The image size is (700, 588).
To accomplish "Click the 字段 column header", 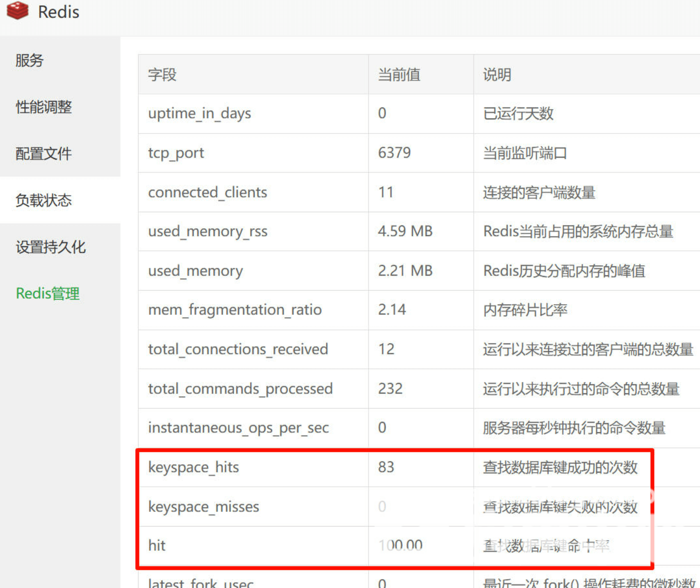I will click(162, 75).
